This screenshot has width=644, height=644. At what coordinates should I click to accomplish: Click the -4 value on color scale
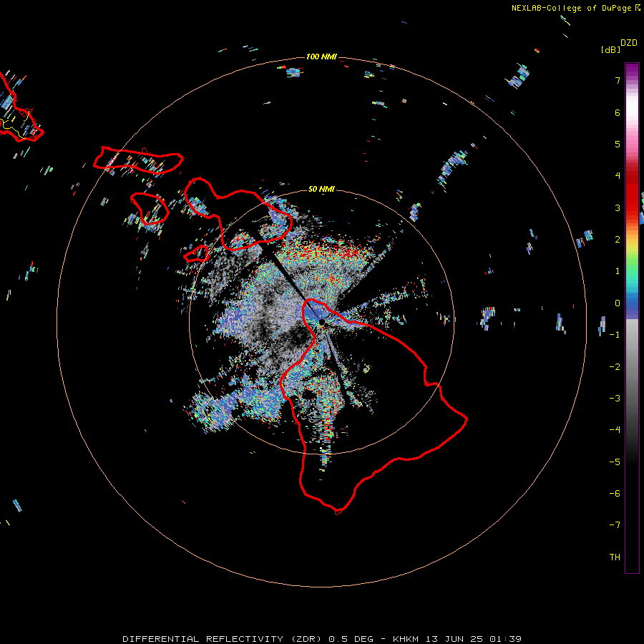tap(615, 430)
